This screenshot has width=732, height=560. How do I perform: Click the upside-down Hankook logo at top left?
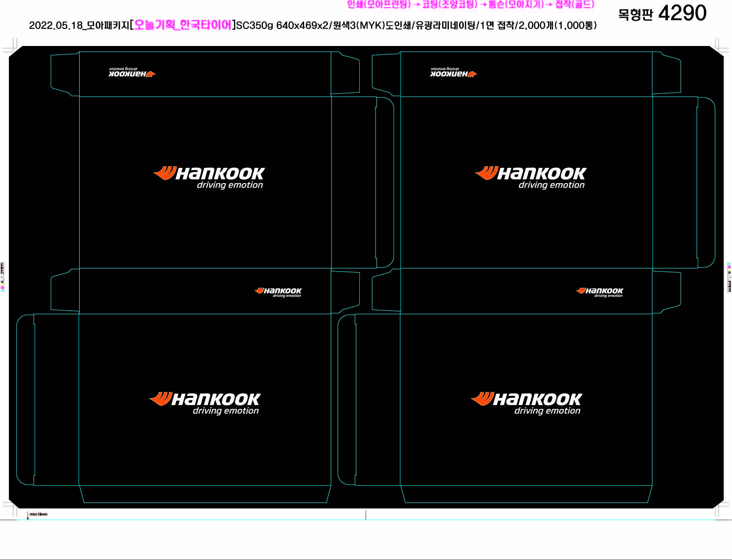(132, 72)
